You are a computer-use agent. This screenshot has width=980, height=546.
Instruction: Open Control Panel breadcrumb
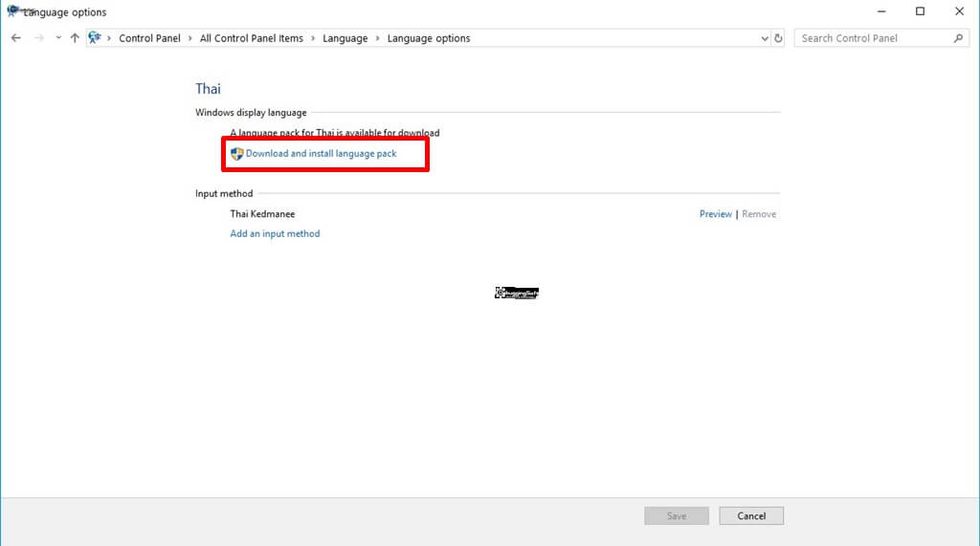pos(149,38)
